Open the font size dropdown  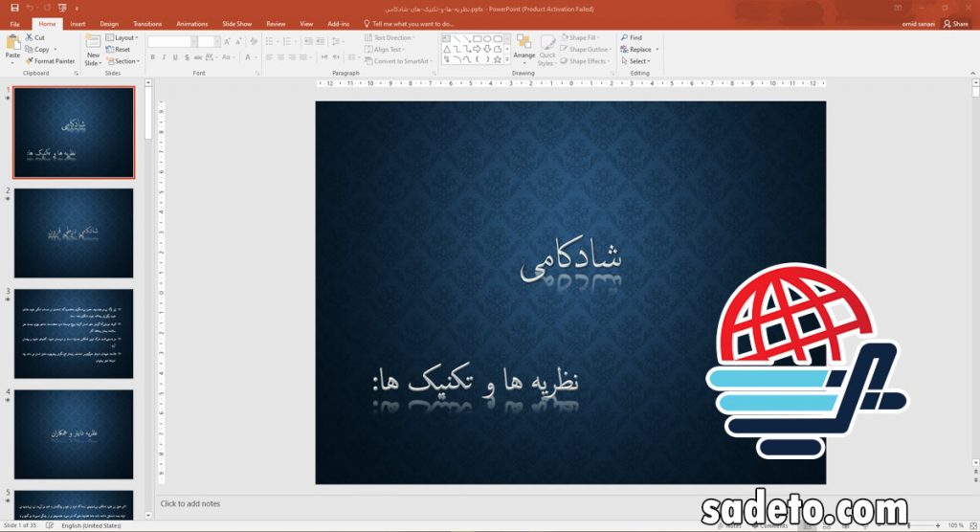[217, 41]
